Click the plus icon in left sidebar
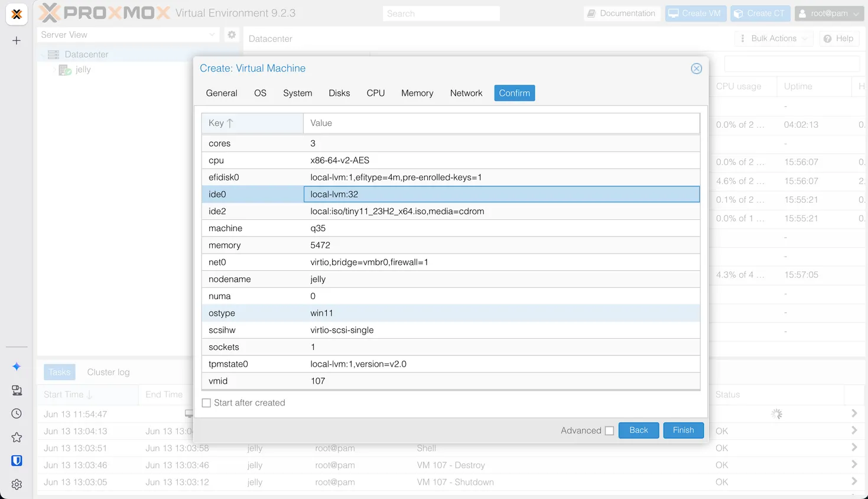Image resolution: width=868 pixels, height=499 pixels. coord(17,41)
